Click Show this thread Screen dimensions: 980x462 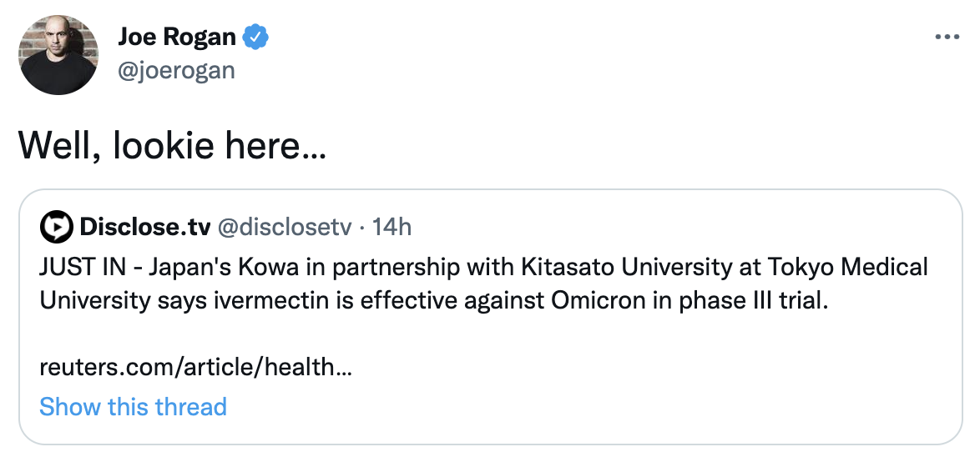(x=133, y=407)
